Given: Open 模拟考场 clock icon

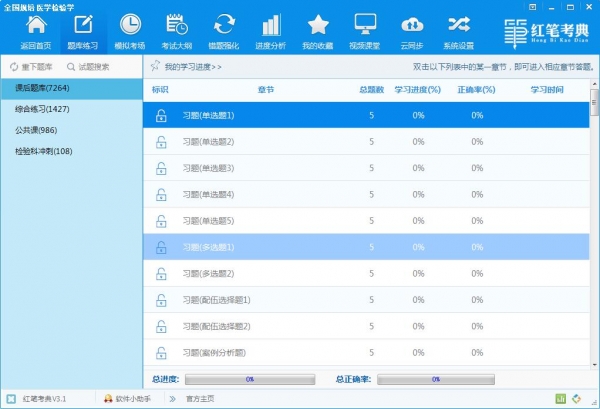Looking at the screenshot, I should (130, 24).
